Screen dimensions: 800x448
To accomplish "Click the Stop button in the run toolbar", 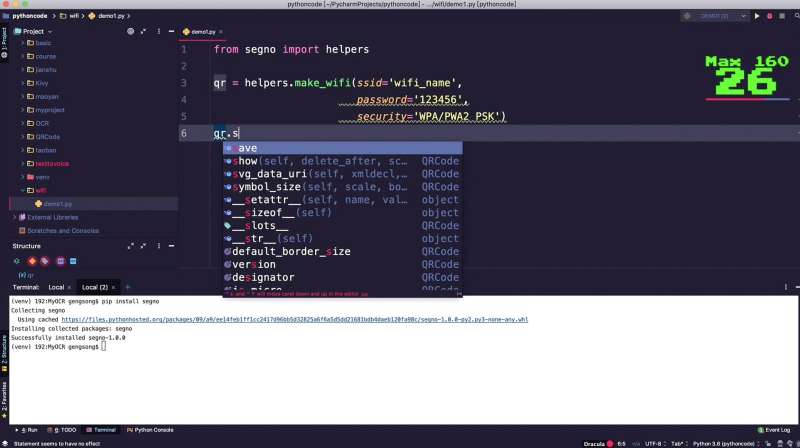I will (780, 15).
